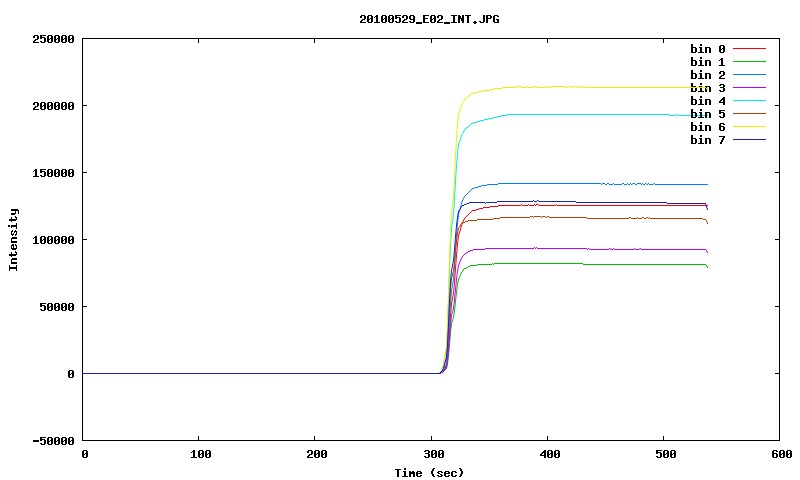Click the 200000 y-axis tick label

(x=53, y=106)
